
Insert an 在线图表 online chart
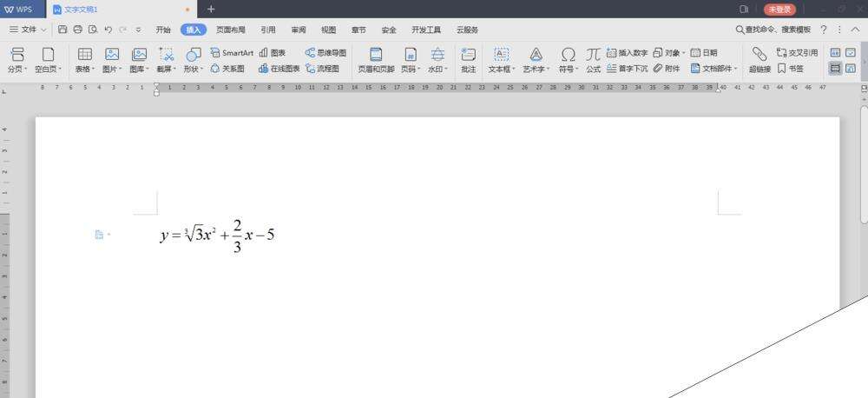(279, 69)
